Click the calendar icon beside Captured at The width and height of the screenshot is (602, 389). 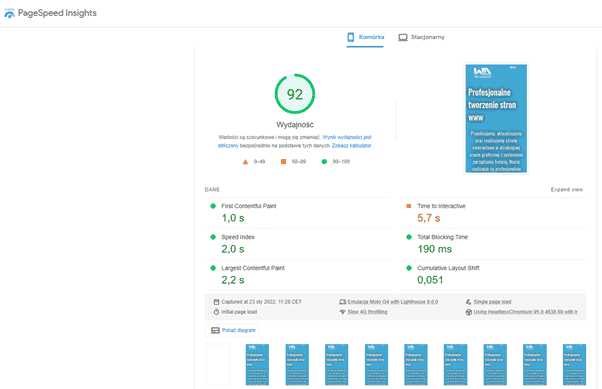(217, 302)
